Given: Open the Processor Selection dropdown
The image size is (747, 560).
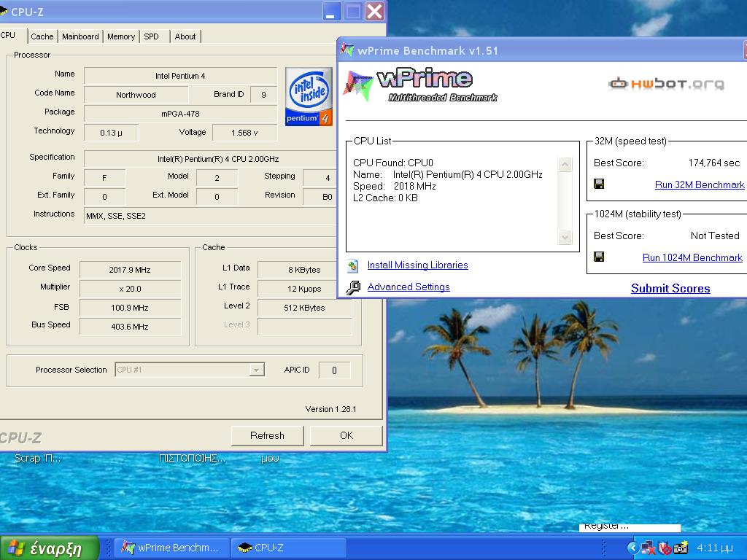Looking at the screenshot, I should (256, 370).
